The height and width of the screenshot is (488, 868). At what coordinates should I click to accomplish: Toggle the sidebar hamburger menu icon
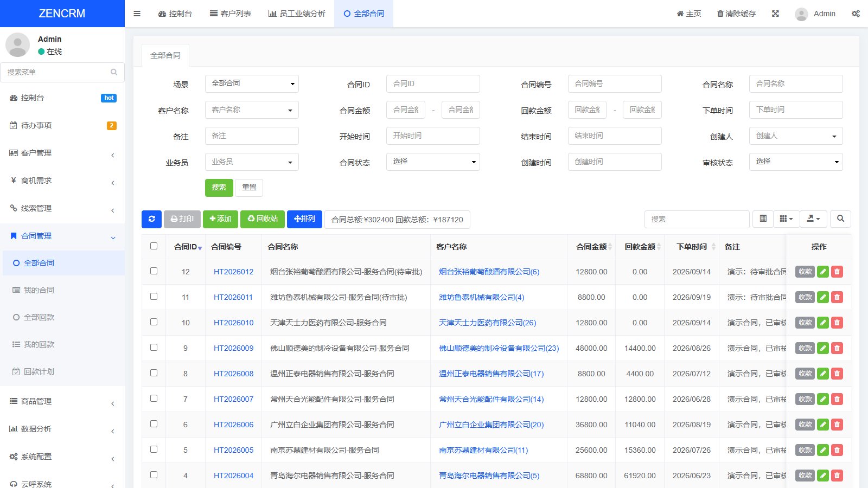pyautogui.click(x=137, y=14)
